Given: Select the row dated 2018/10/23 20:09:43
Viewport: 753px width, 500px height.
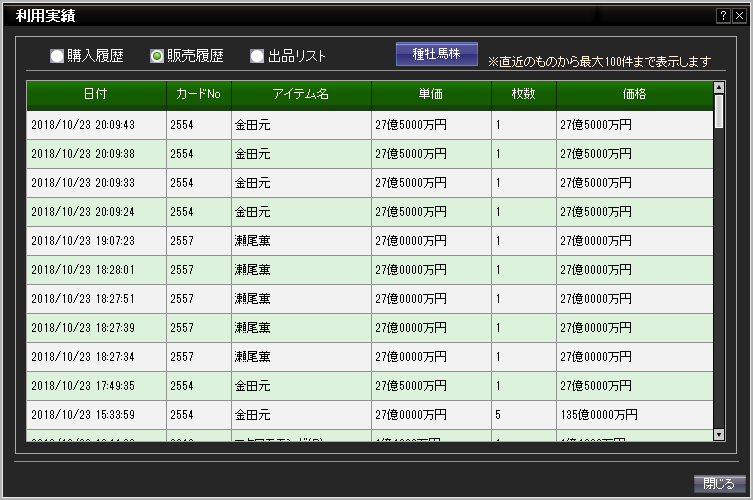Looking at the screenshot, I should pos(370,125).
